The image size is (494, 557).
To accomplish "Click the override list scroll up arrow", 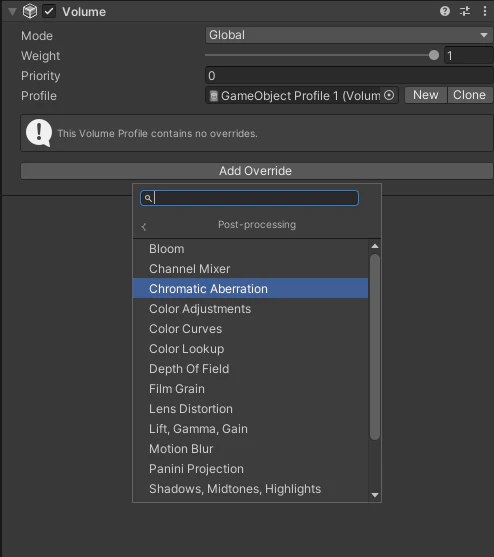I will [x=375, y=246].
